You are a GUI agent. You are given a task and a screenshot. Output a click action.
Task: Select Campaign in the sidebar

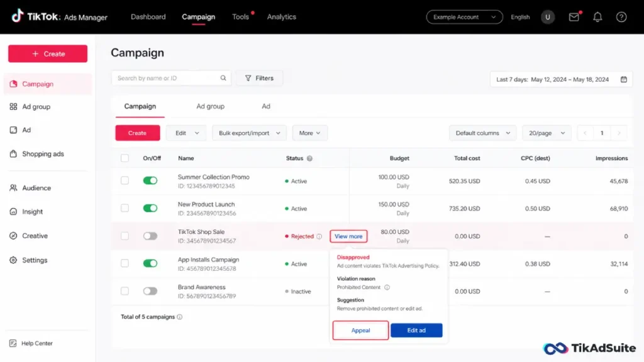[x=48, y=84]
